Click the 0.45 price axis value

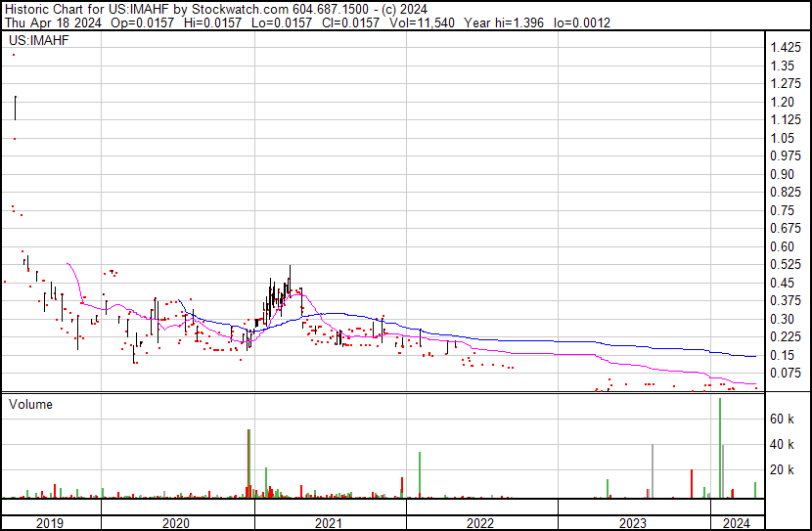click(x=782, y=283)
